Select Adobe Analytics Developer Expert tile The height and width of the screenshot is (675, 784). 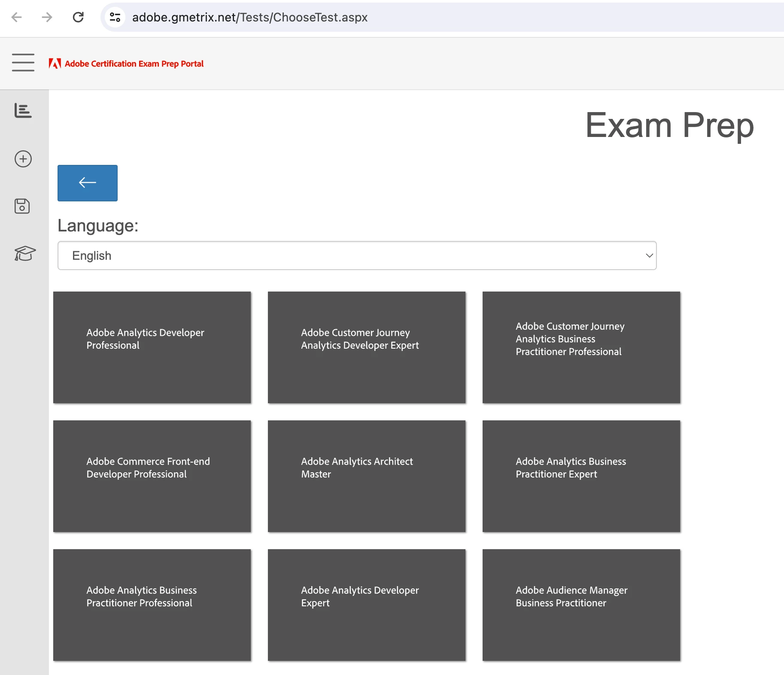click(x=367, y=605)
